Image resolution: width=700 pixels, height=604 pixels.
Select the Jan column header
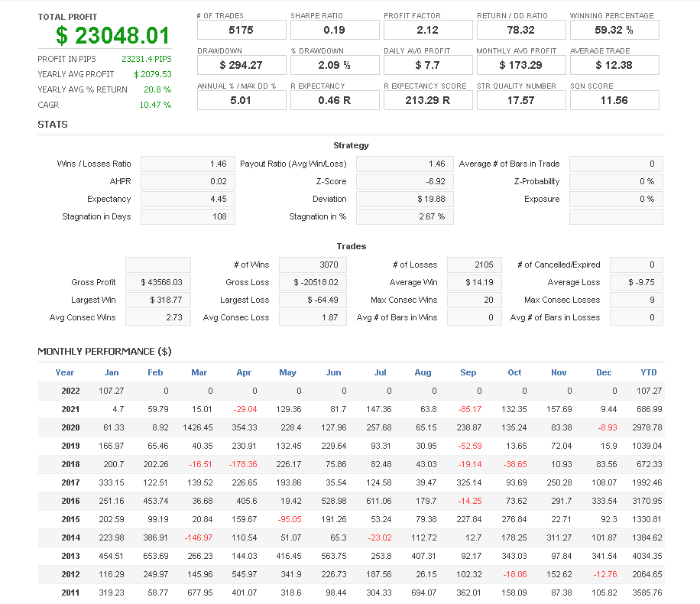[x=112, y=372]
